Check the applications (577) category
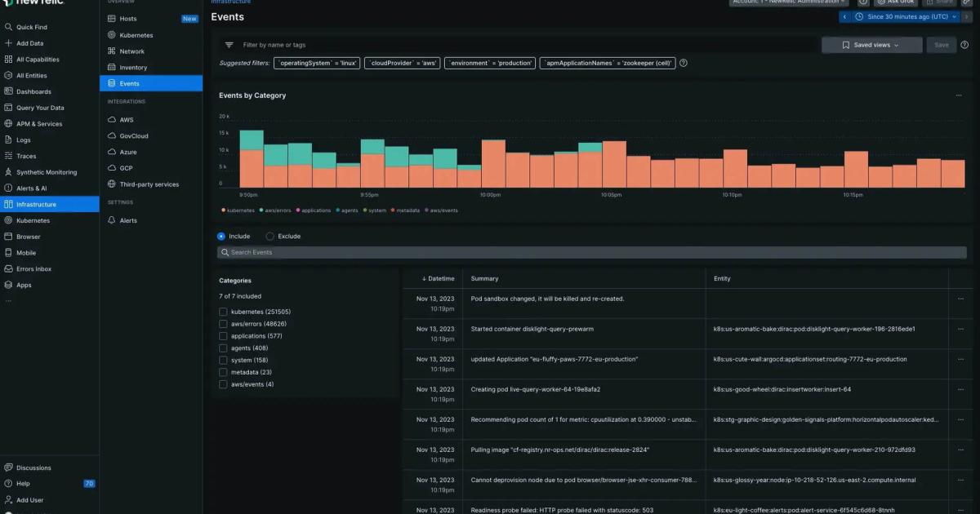This screenshot has height=514, width=980. coord(223,336)
